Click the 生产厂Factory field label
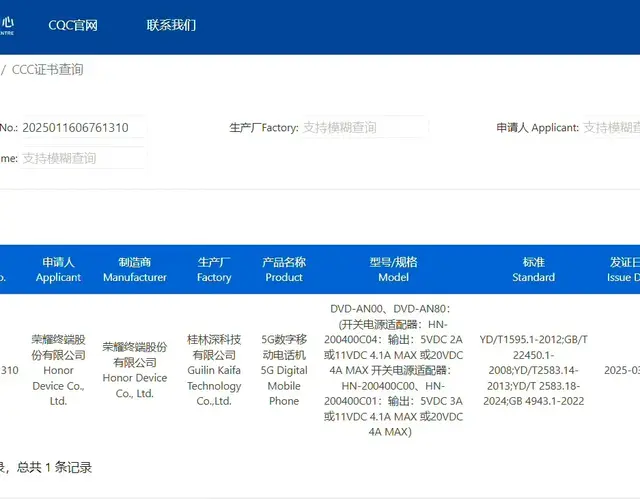This screenshot has height=499, width=640. click(264, 128)
